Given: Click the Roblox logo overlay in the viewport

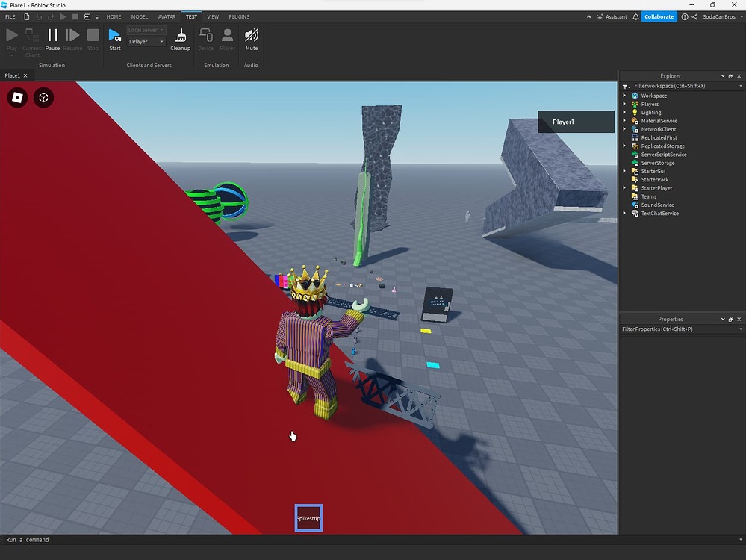Looking at the screenshot, I should tap(17, 97).
